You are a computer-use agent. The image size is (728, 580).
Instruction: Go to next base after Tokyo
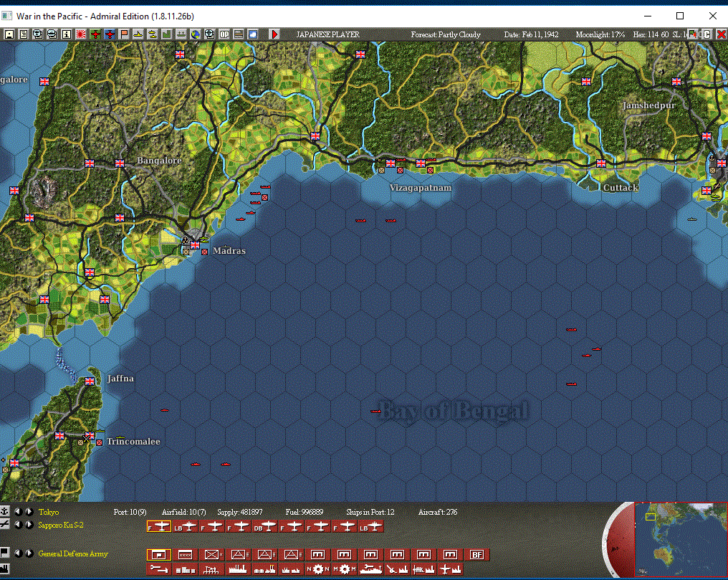(x=29, y=512)
